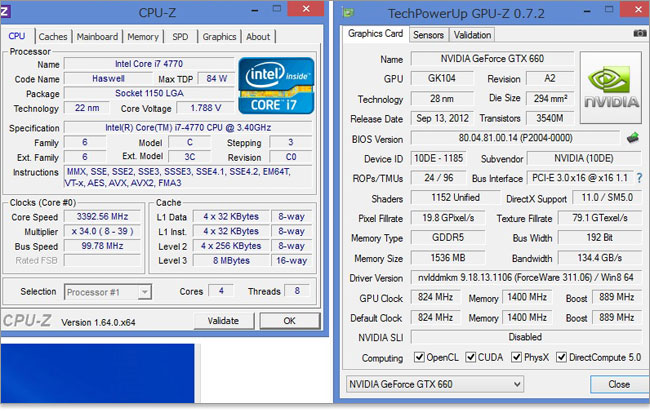Click the Instructions field listing MMX, SSE
Viewport: 650px width, 411px height.
(x=188, y=177)
